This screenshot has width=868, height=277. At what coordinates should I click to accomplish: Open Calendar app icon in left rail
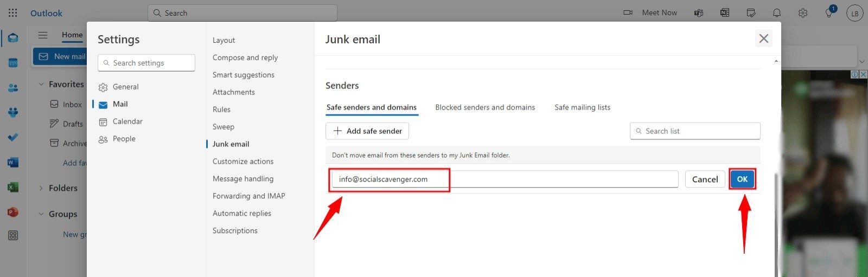[13, 63]
